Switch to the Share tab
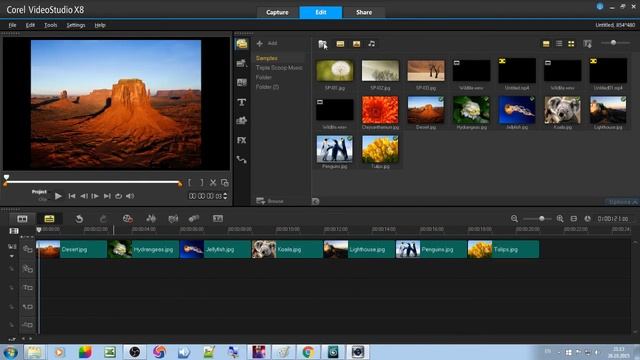640x360 pixels. click(x=364, y=12)
